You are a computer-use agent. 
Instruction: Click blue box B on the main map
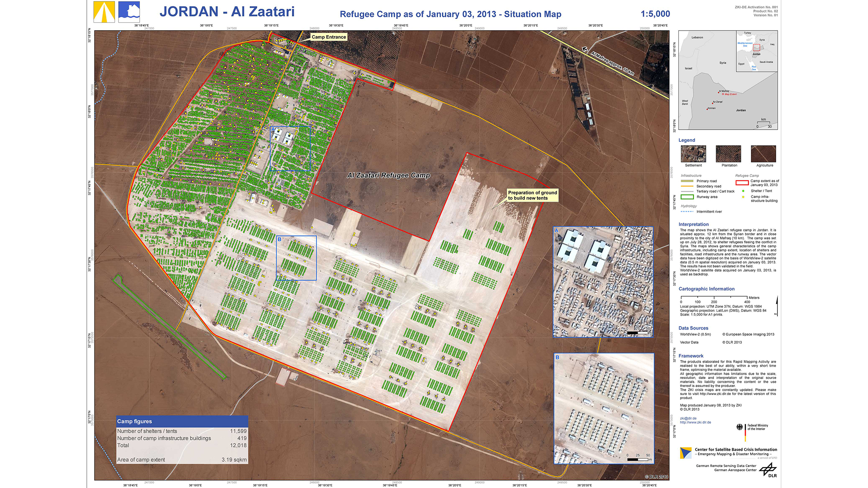point(296,258)
